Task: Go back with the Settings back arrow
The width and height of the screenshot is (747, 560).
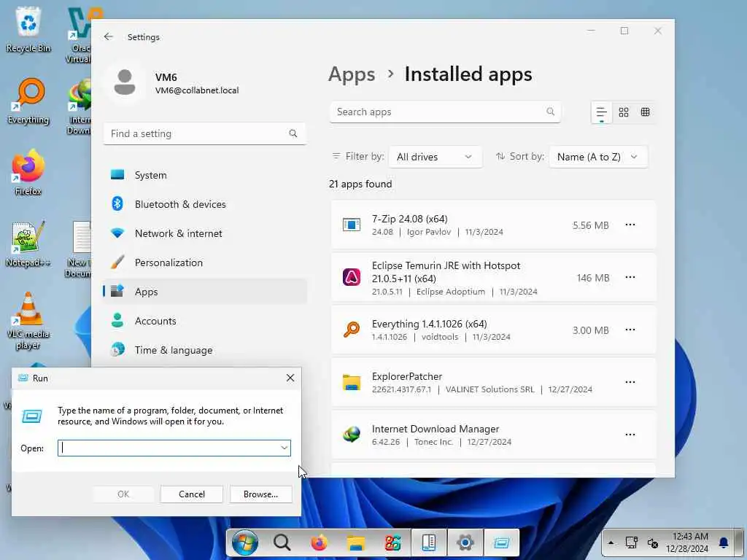Action: tap(109, 36)
